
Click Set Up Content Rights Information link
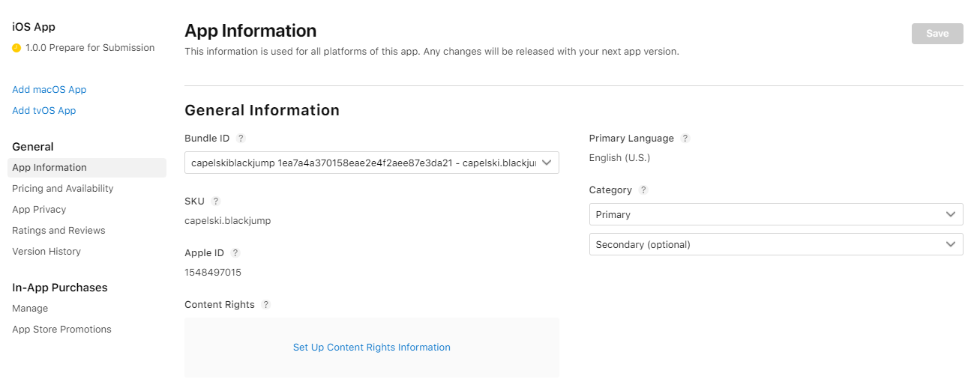coord(371,348)
